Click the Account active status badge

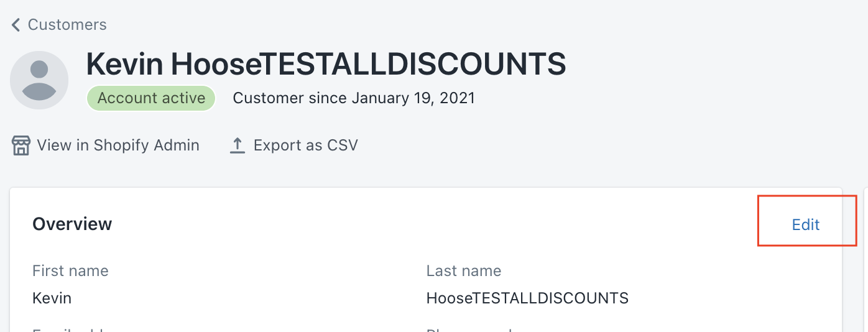pos(151,98)
